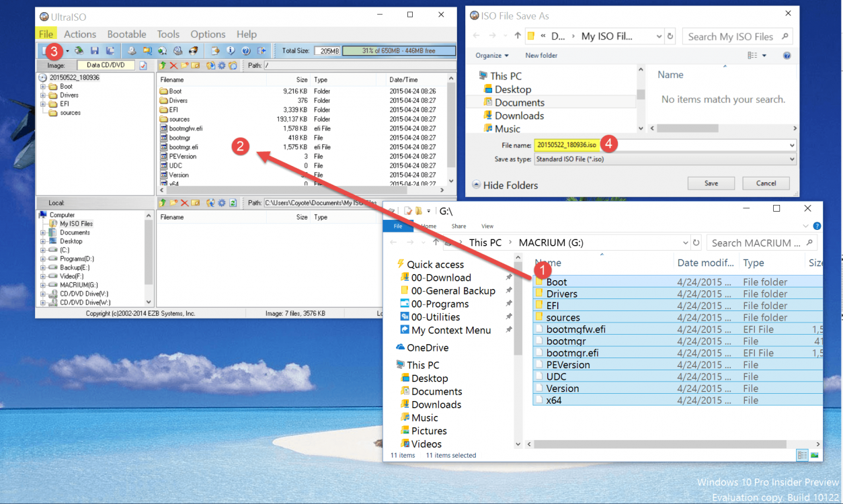Click the Up arrow icon in Local pane toolbar
The image size is (843, 504).
point(162,202)
